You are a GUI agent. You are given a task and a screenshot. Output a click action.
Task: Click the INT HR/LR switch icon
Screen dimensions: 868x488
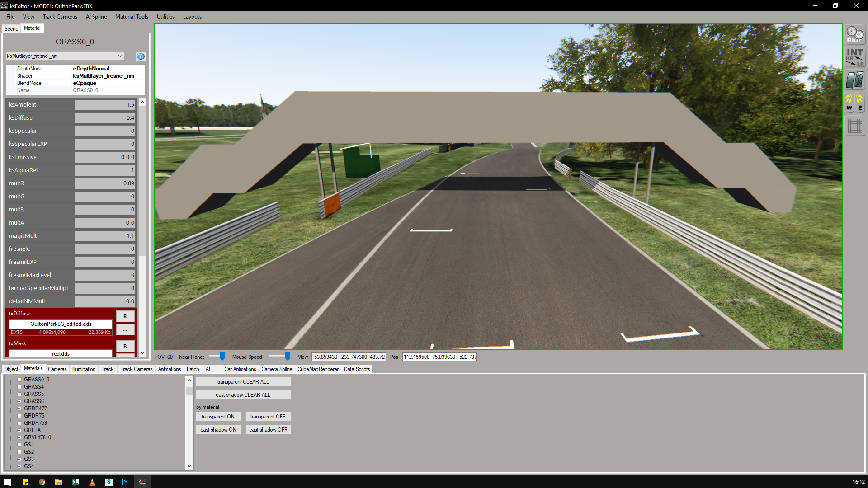click(854, 57)
